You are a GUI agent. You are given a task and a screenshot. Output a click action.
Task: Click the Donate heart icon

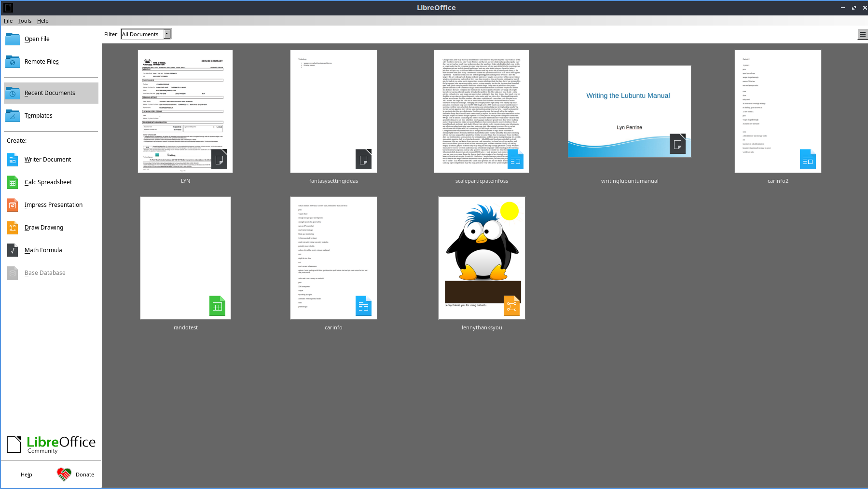point(64,475)
